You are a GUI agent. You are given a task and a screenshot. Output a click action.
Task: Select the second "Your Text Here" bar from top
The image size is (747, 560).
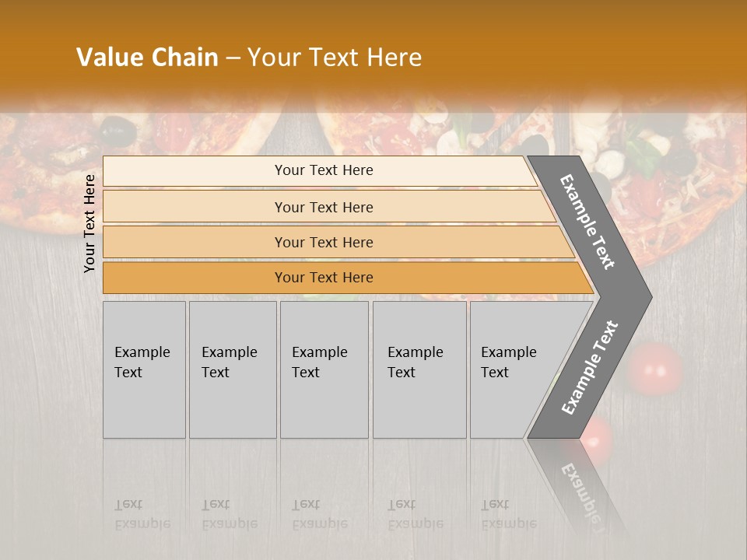point(323,207)
